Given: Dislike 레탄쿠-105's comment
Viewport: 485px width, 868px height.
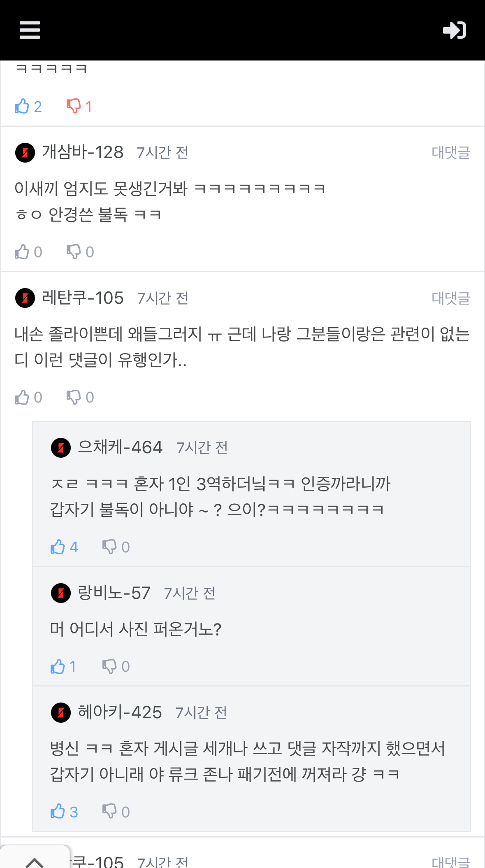Looking at the screenshot, I should pos(74,397).
